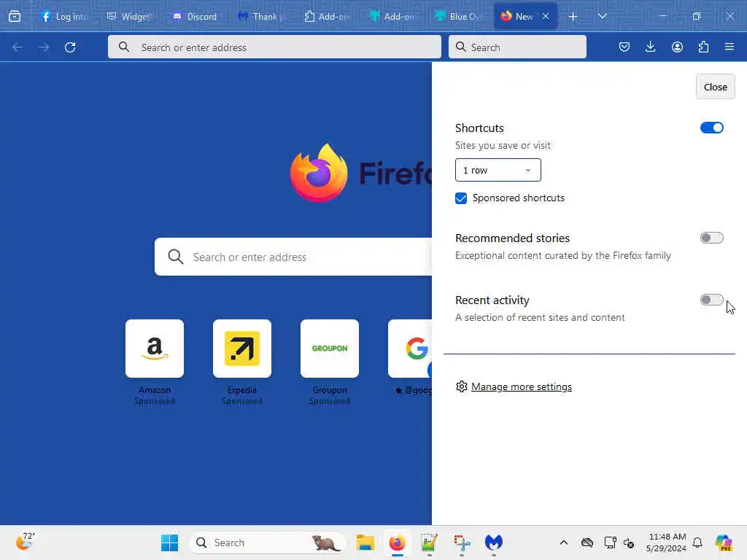Viewport: 747px width, 560px height.
Task: Click the muted volume tray icon
Action: [x=629, y=542]
